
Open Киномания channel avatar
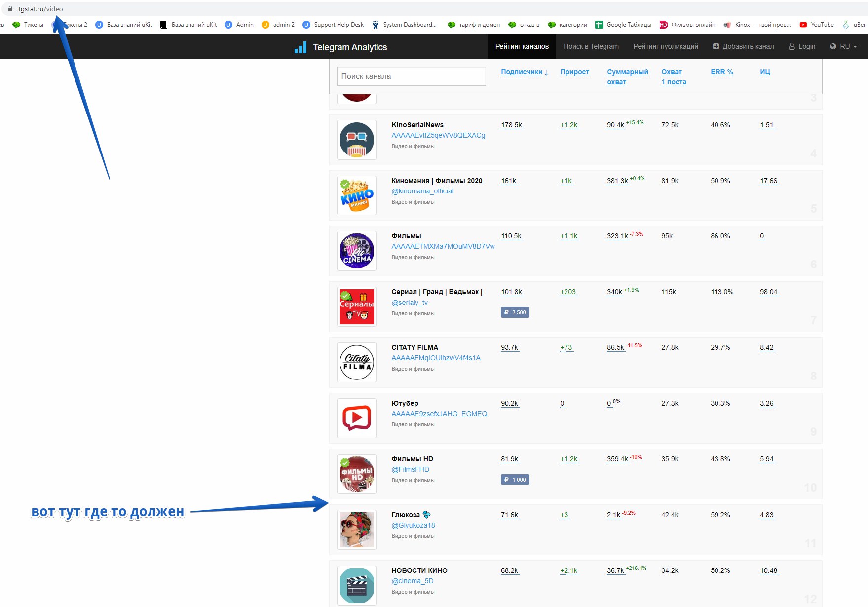click(357, 195)
